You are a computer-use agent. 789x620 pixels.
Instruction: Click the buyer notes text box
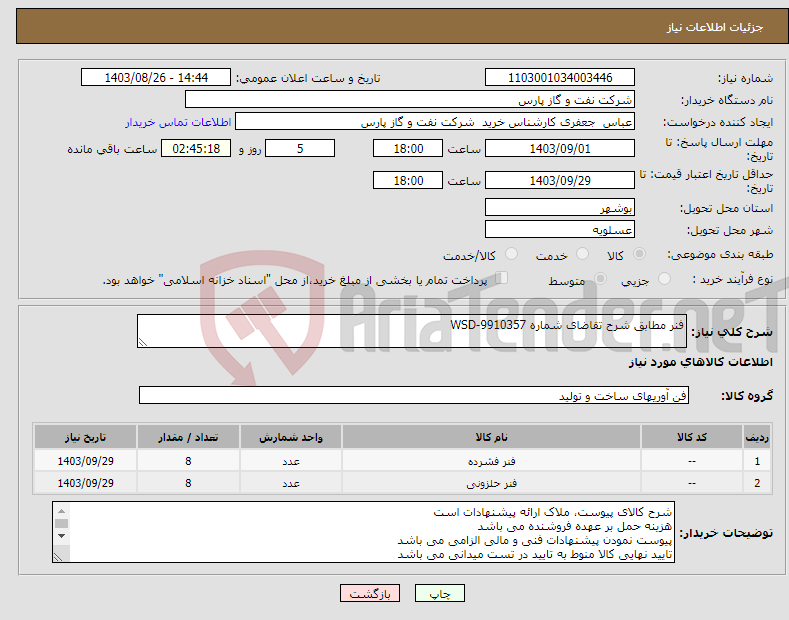coord(363,532)
